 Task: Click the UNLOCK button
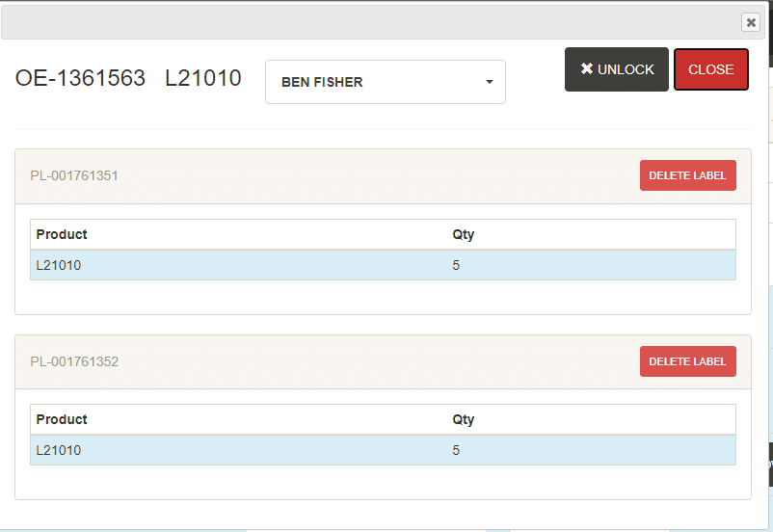[617, 69]
